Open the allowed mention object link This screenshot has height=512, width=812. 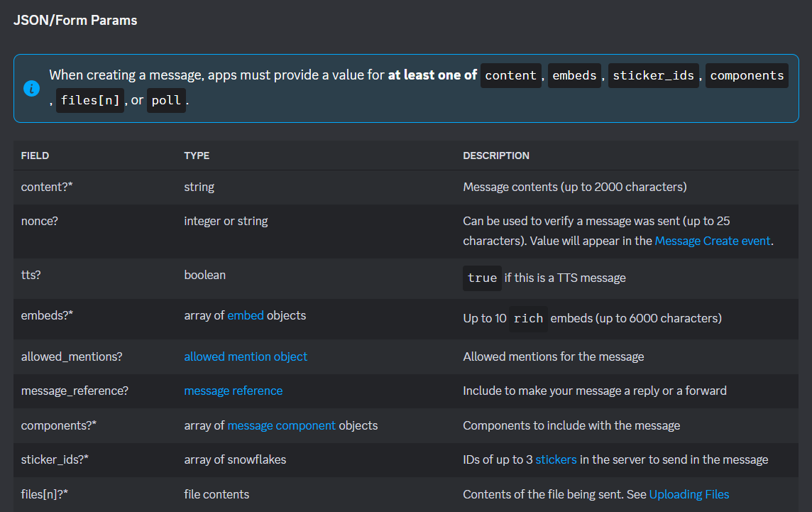click(246, 356)
